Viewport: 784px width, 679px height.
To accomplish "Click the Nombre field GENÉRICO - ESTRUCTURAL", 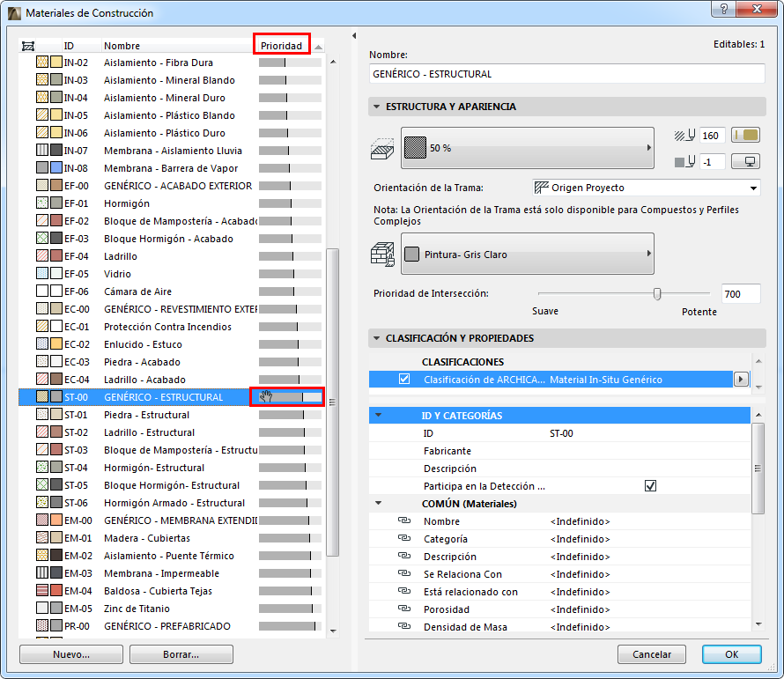I will (x=567, y=74).
